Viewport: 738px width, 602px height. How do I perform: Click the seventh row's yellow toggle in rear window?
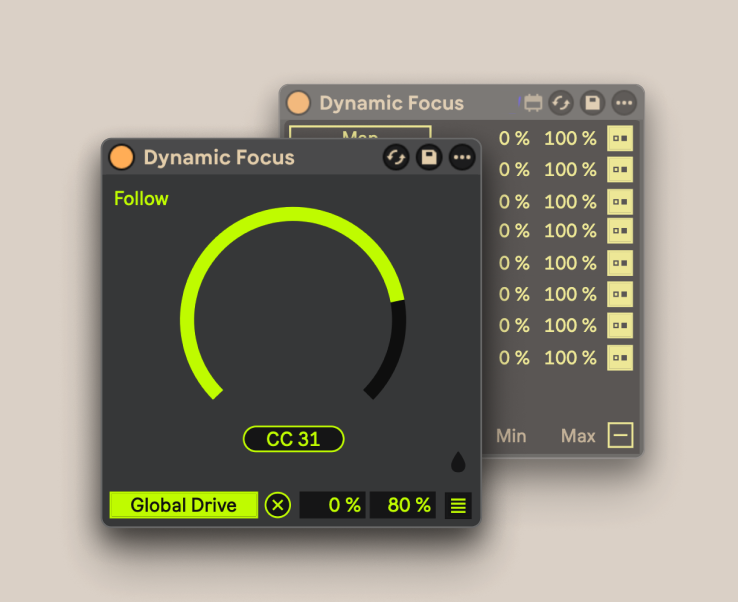coord(620,325)
